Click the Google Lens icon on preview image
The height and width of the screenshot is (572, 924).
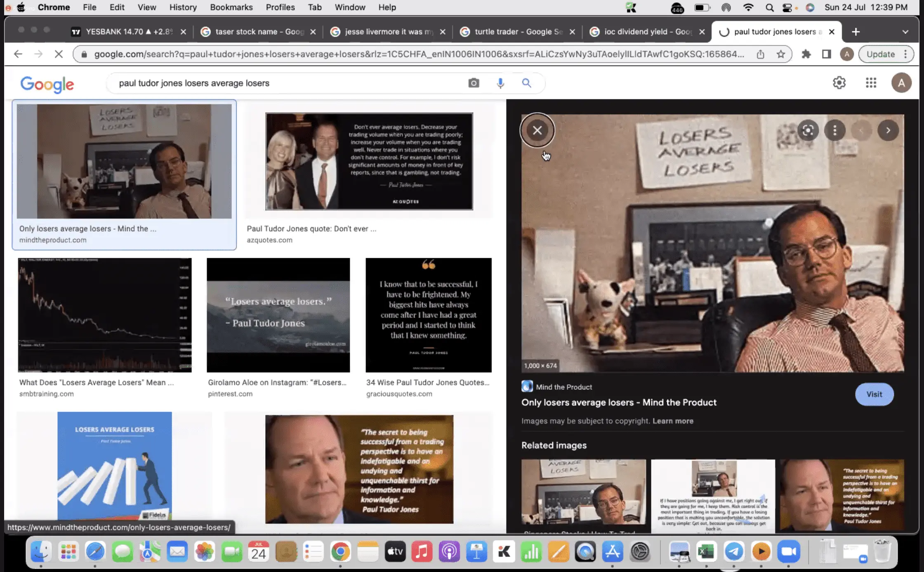point(808,131)
